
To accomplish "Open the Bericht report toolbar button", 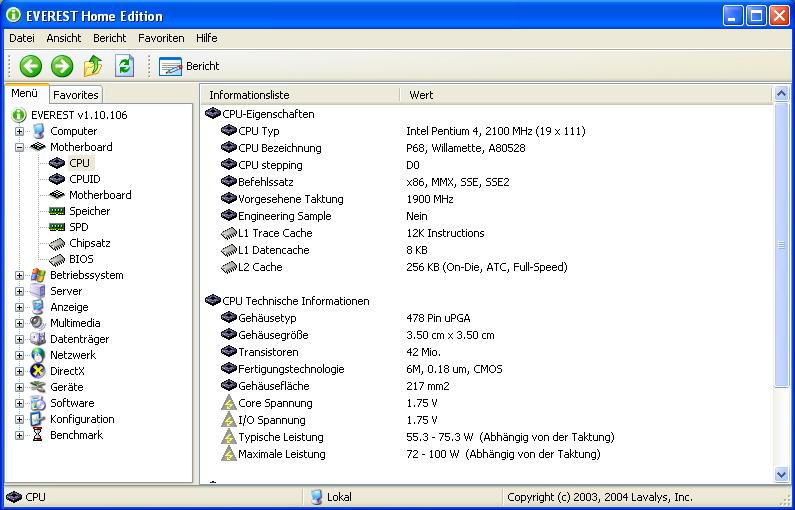I will click(x=189, y=66).
